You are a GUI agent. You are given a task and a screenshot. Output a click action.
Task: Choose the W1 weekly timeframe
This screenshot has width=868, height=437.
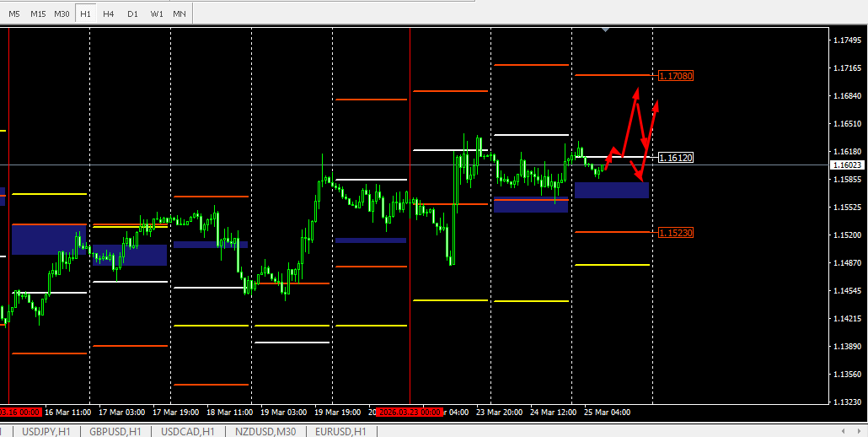[157, 13]
